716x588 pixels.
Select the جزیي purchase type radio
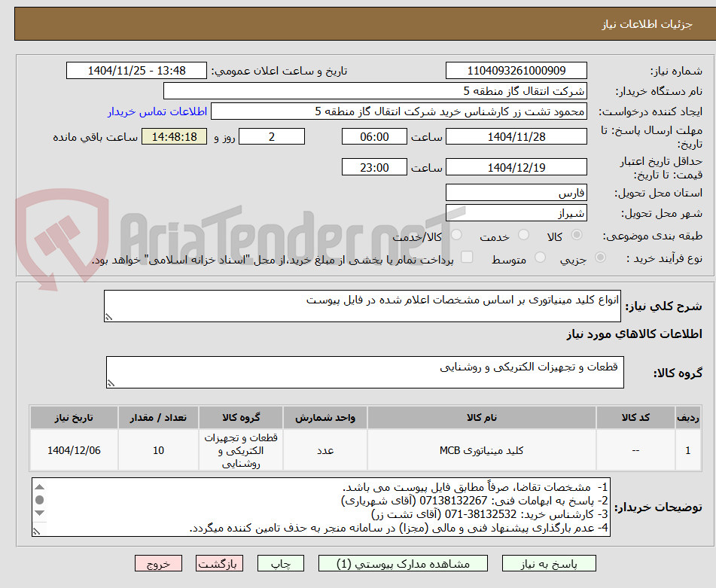click(x=600, y=257)
